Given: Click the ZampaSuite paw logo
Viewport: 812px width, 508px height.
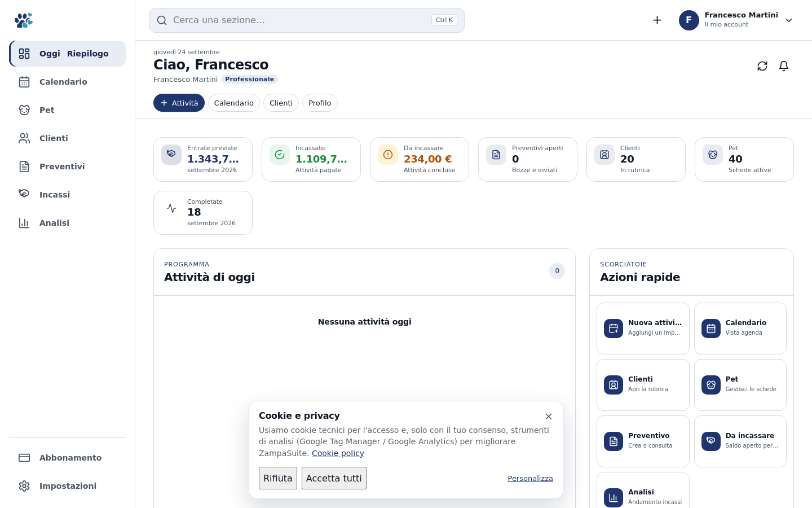Looking at the screenshot, I should tap(24, 20).
